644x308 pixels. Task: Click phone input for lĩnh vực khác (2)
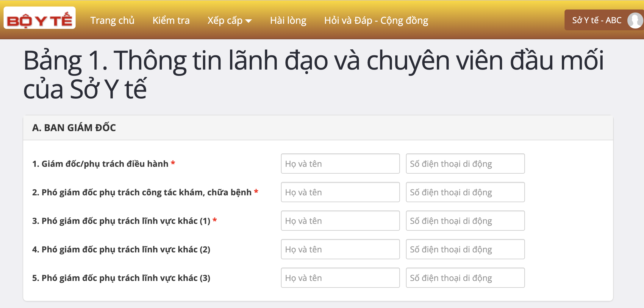pos(465,249)
